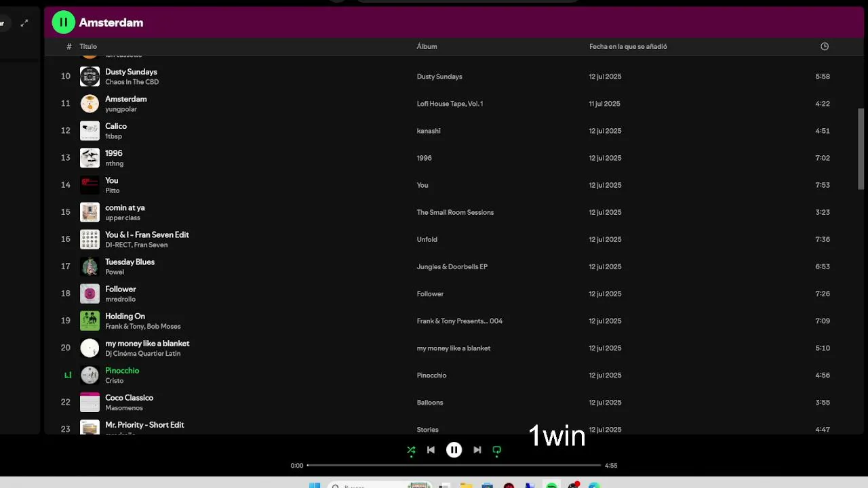Open artist nthng
The width and height of the screenshot is (868, 488).
[114, 163]
